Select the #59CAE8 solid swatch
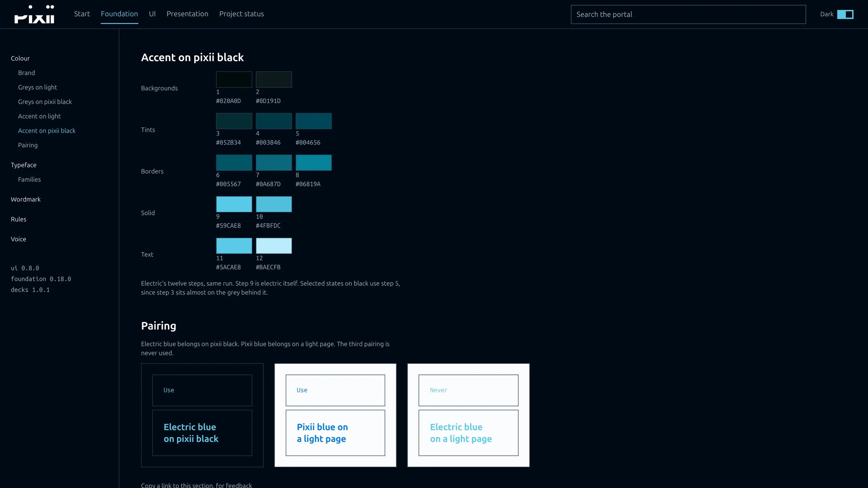The image size is (868, 488). tap(234, 204)
